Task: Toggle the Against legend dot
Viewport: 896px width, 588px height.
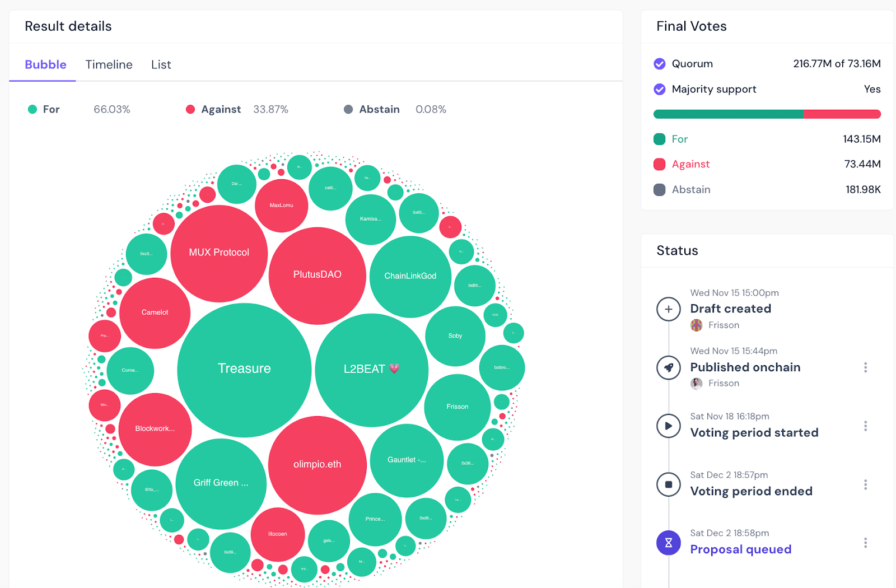Action: click(190, 110)
